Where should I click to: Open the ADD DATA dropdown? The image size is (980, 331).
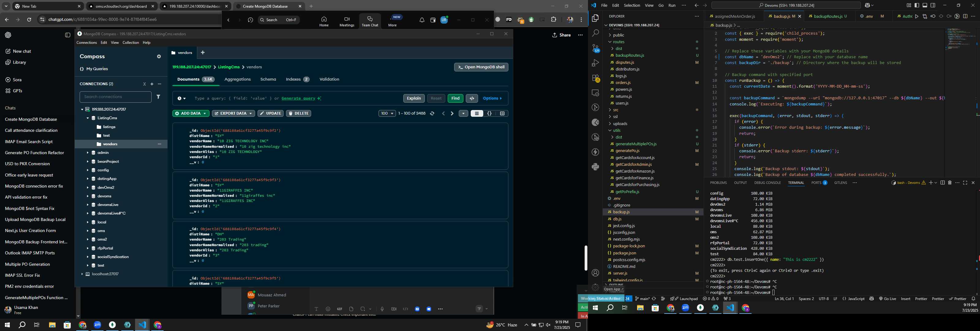tap(190, 113)
